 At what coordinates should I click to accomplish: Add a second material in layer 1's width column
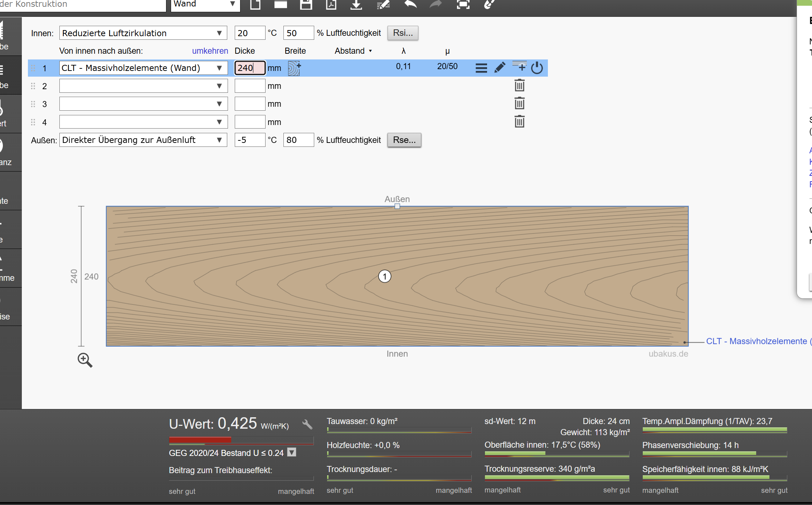coord(294,68)
